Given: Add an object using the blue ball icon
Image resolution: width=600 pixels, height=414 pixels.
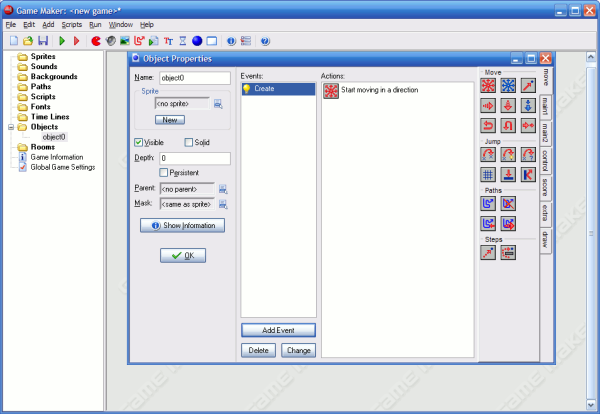Looking at the screenshot, I should [x=197, y=41].
